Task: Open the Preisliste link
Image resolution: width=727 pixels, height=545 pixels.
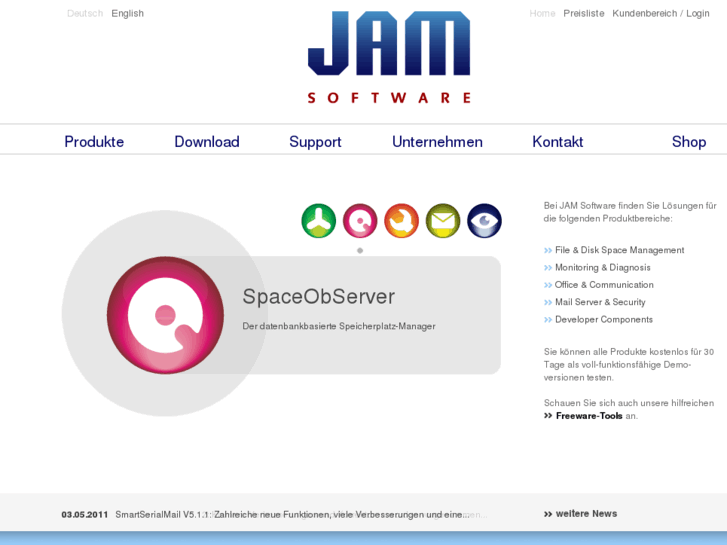Action: [584, 13]
